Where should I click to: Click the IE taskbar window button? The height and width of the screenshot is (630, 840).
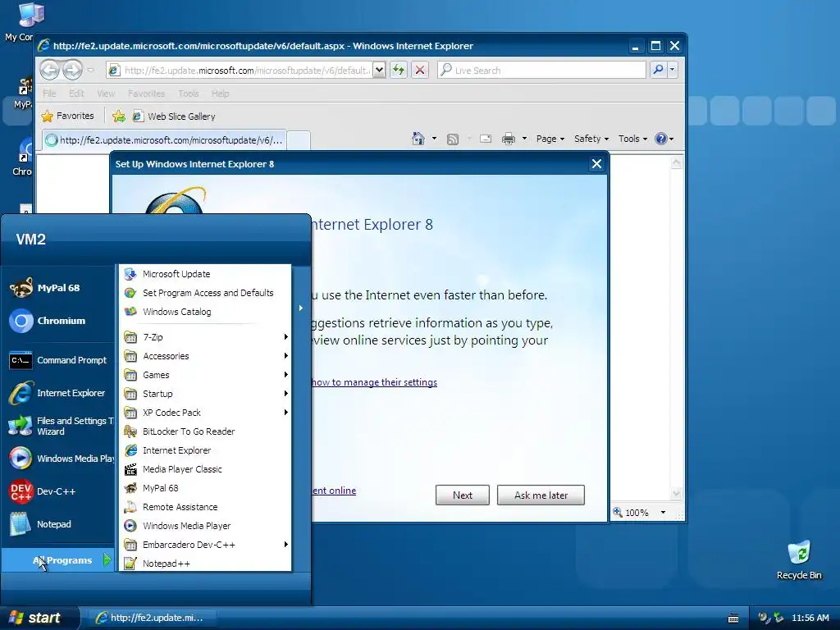pyautogui.click(x=151, y=618)
